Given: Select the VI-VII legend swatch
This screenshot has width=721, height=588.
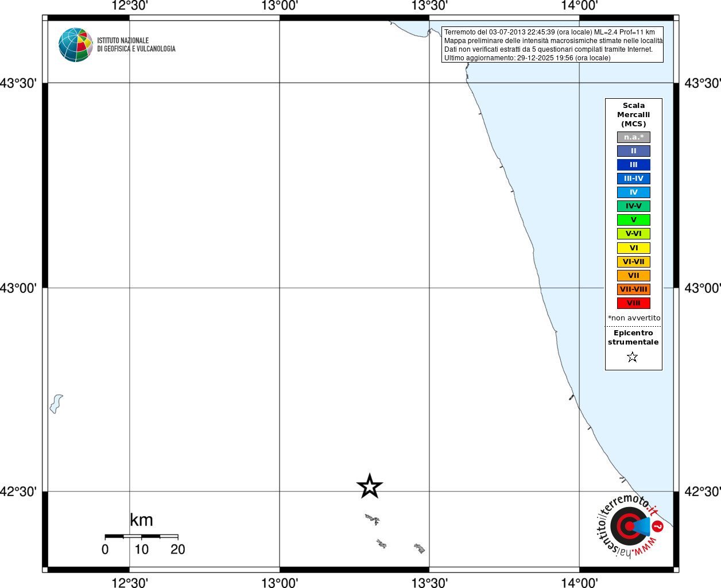Looking at the screenshot, I should 634,262.
